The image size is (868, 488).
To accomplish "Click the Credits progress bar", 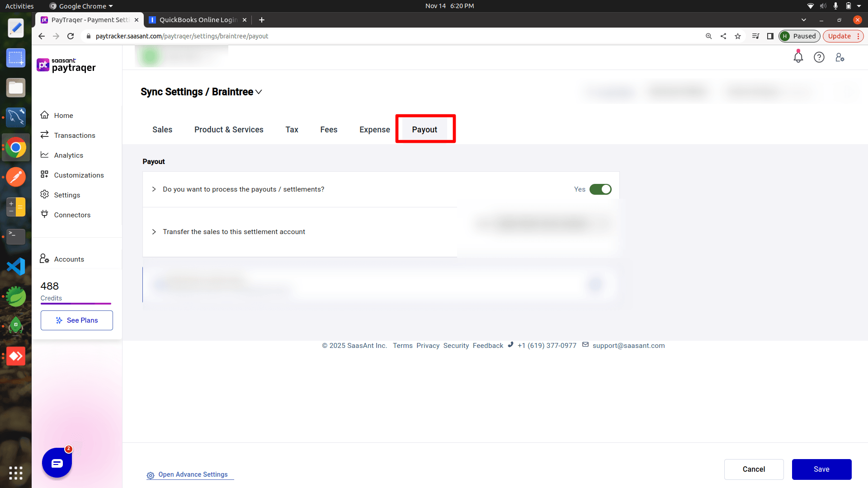I will point(75,304).
